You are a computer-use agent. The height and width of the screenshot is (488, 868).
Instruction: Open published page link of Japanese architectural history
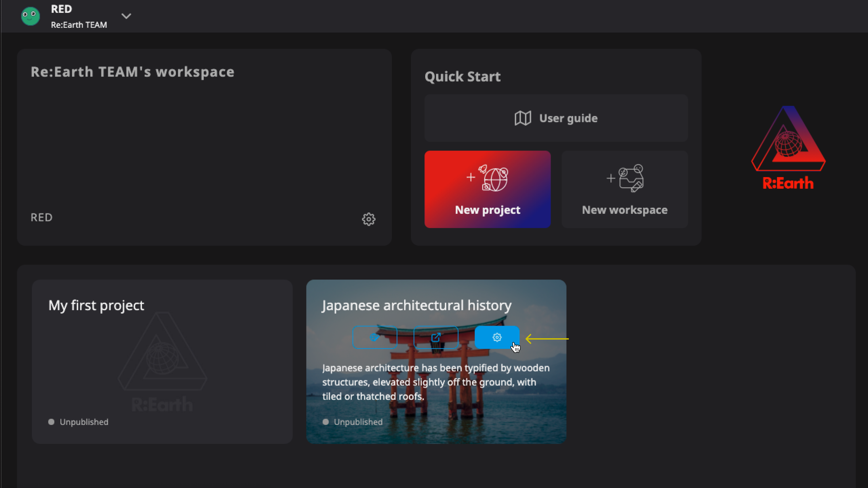[x=436, y=337]
